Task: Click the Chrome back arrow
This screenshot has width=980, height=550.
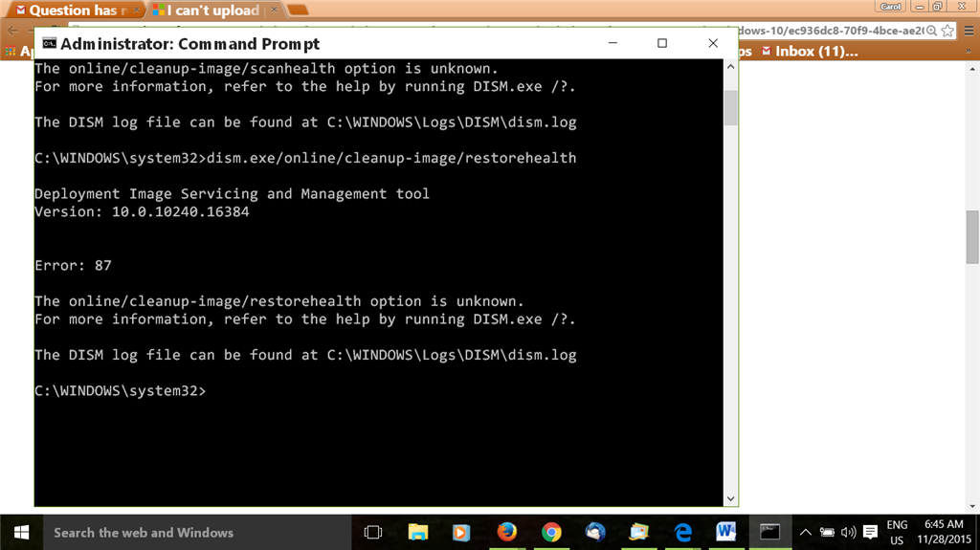Action: tap(12, 31)
